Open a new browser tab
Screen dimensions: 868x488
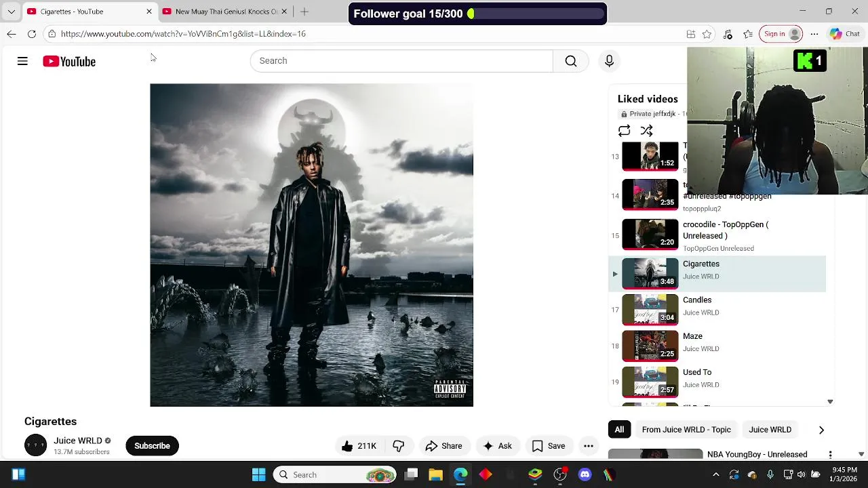[304, 12]
